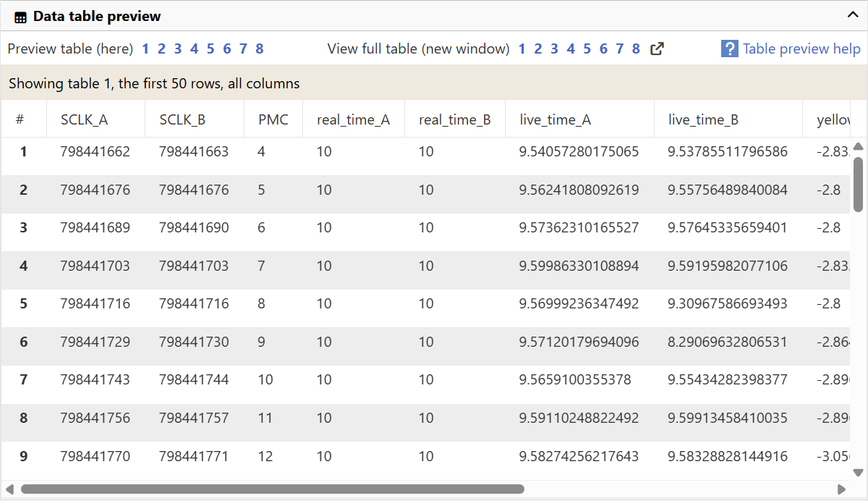Collapse the Data table preview panel

coord(852,14)
